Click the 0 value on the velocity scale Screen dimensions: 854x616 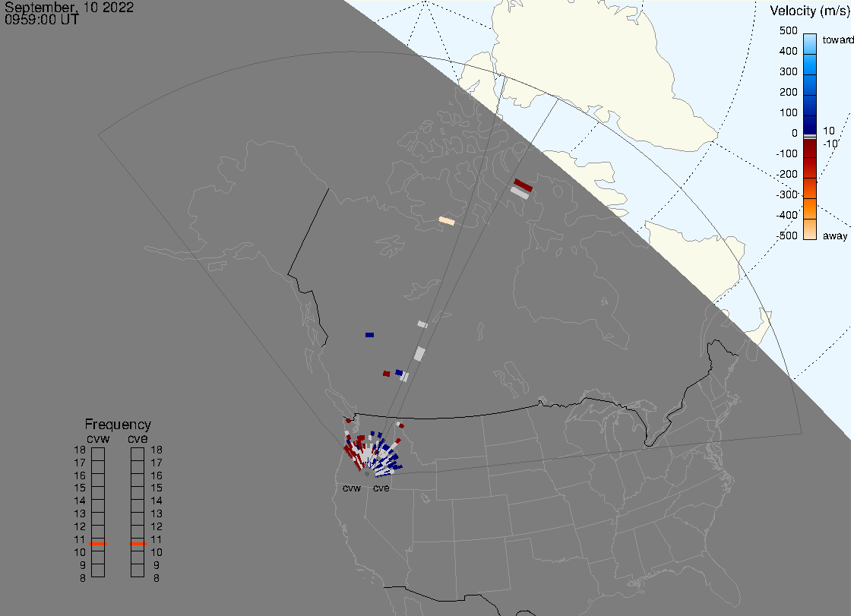[x=795, y=133]
